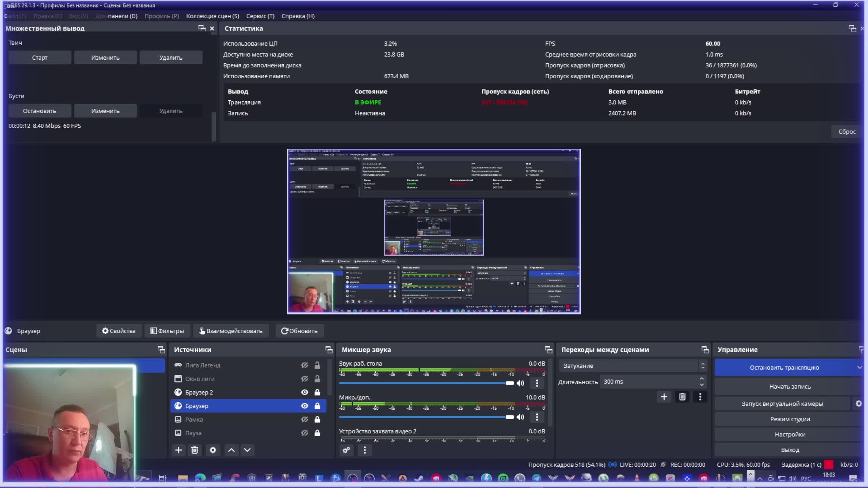Adjust the Микр./доп. volume slider
This screenshot has height=488, width=868.
[x=510, y=417]
